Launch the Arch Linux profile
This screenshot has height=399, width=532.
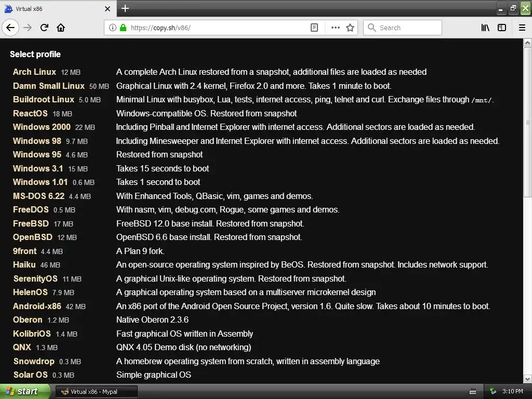(34, 72)
